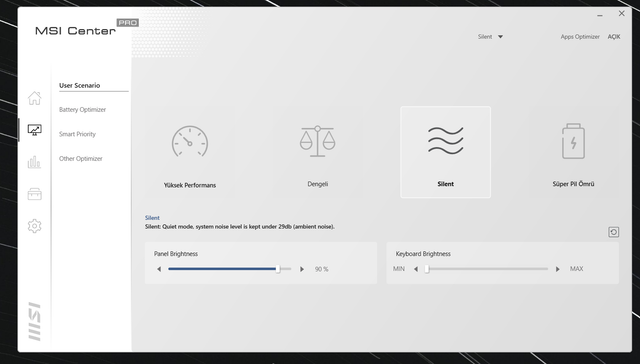Toggle Apps Optimizer AÇIK switch

point(613,37)
